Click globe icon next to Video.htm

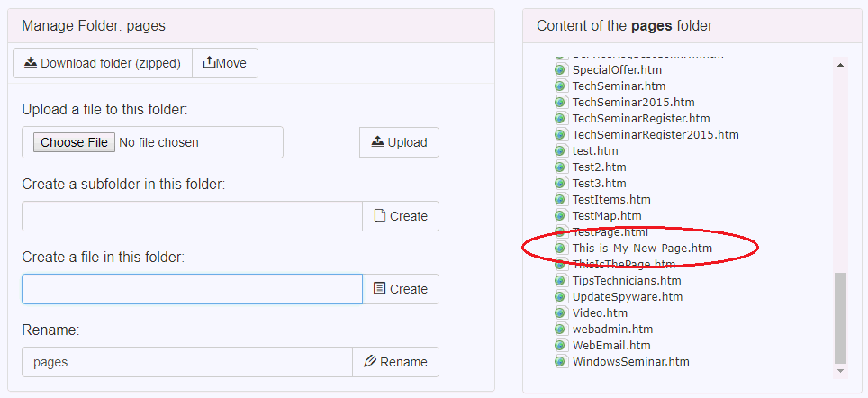[x=560, y=312]
